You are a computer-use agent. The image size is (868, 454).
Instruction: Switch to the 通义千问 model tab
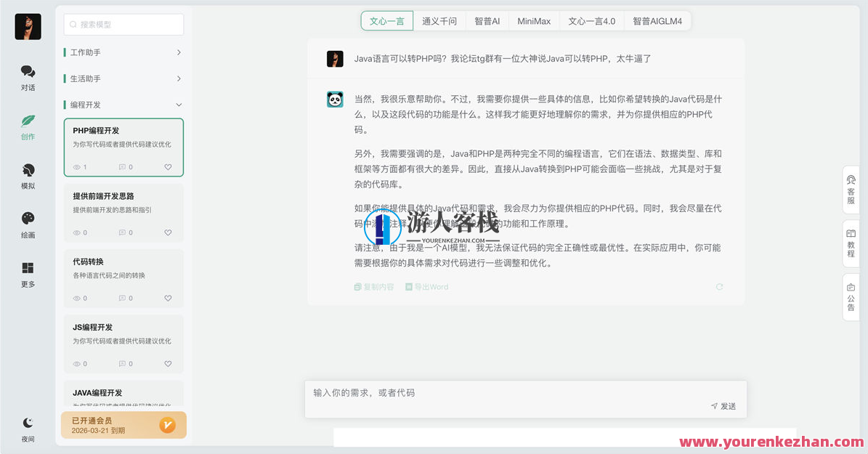tap(440, 20)
